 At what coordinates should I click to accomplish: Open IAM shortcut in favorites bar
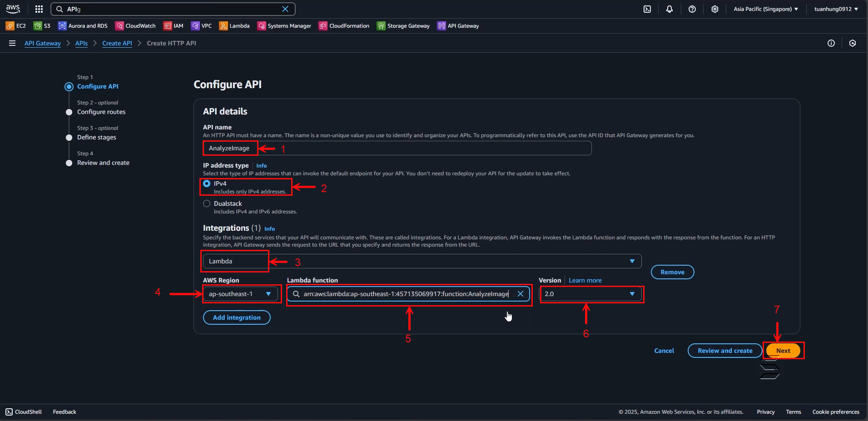pyautogui.click(x=174, y=26)
